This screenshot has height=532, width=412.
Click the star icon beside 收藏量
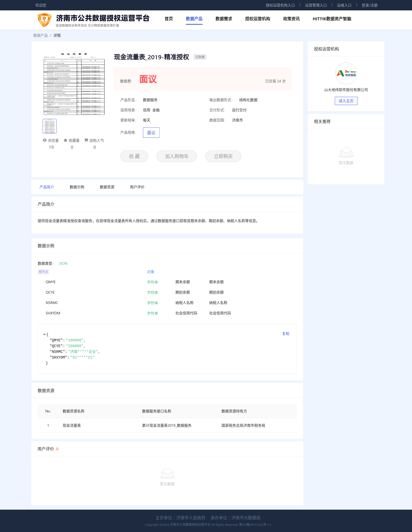click(66, 140)
